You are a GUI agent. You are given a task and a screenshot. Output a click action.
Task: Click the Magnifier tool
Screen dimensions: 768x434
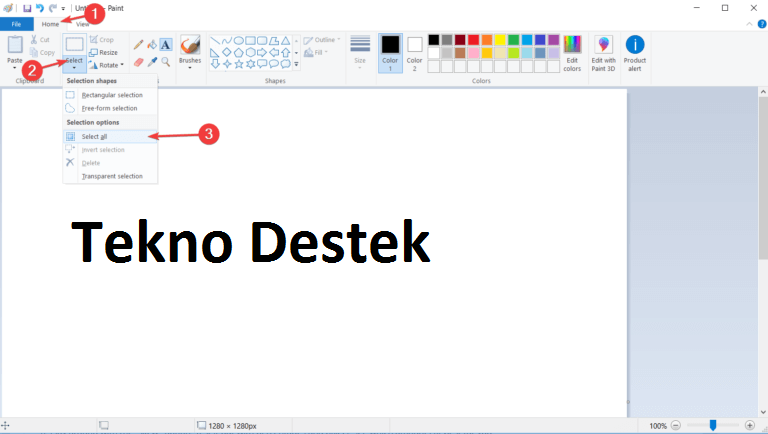[x=165, y=61]
